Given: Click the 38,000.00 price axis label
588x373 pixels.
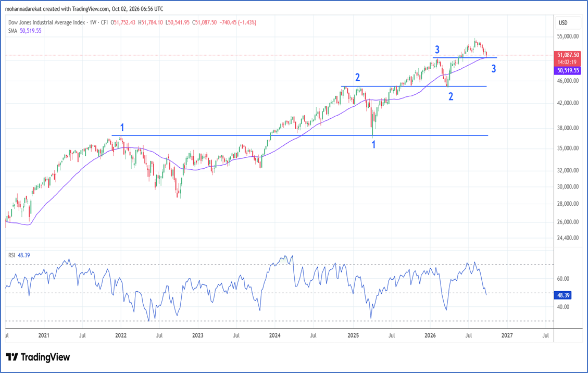Looking at the screenshot, I should click(568, 128).
